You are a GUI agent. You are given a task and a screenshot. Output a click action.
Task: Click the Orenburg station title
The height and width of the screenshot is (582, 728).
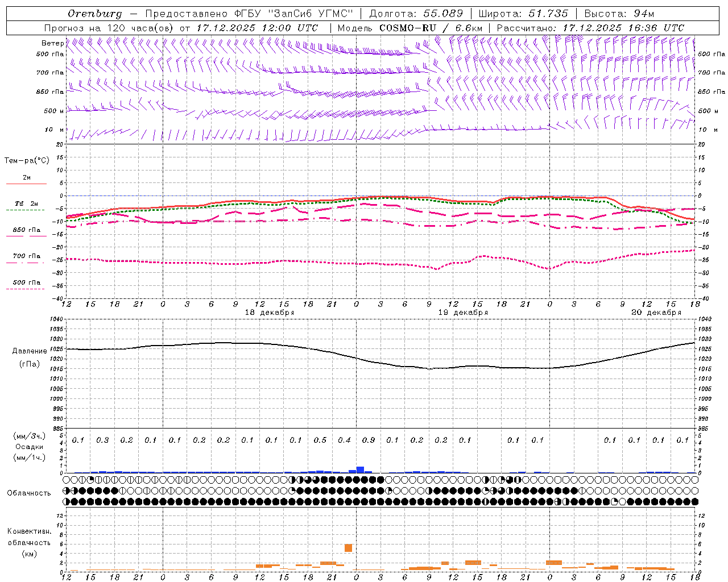click(x=94, y=14)
